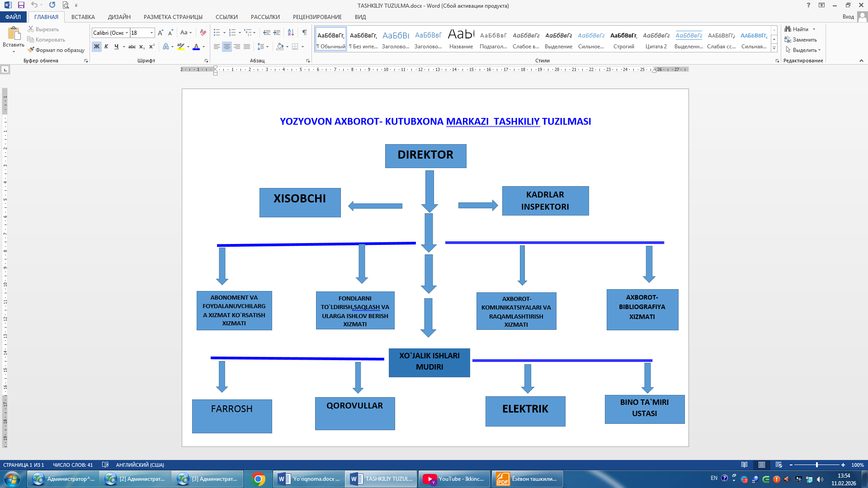Open the Calibri font name dropdown
This screenshot has width=868, height=488.
[127, 33]
